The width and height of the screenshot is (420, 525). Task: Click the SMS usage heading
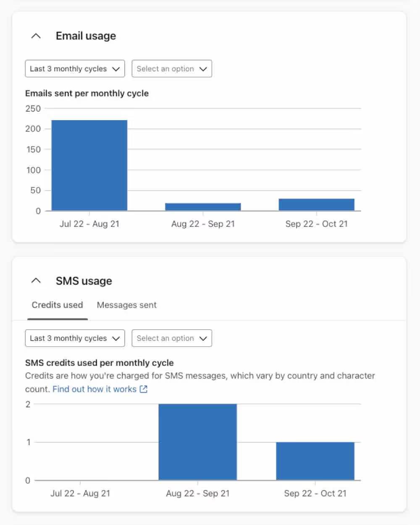click(x=84, y=280)
